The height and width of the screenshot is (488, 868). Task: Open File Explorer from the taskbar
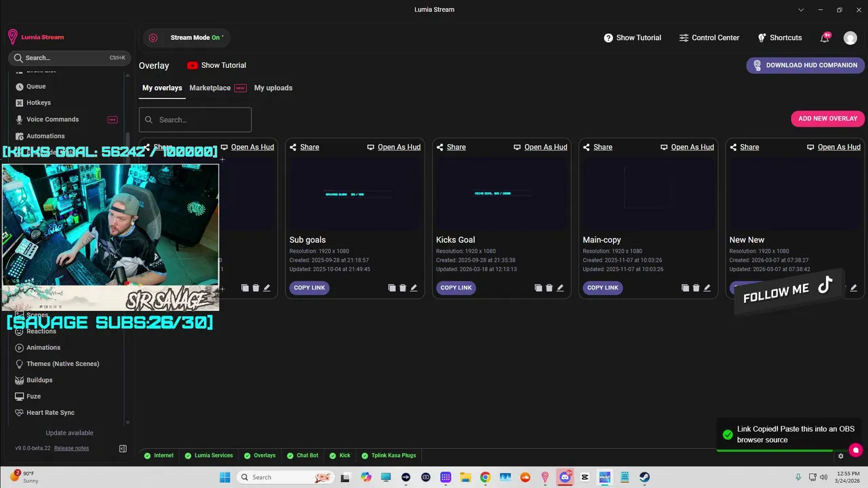point(465,477)
